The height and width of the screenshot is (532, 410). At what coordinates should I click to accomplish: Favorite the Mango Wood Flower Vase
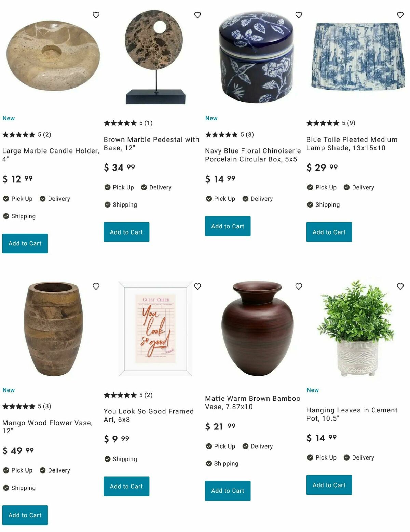tap(96, 287)
